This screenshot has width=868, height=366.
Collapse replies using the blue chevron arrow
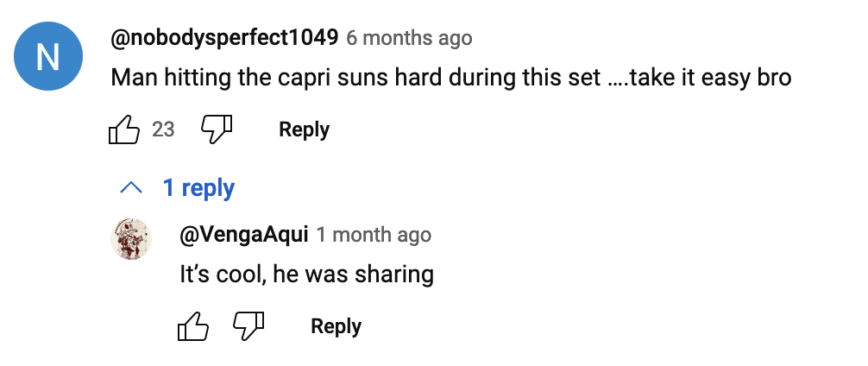pos(131,188)
